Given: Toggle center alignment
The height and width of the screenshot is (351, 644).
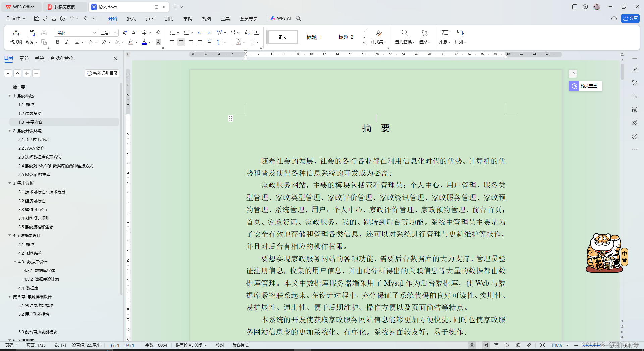Looking at the screenshot, I should [181, 42].
